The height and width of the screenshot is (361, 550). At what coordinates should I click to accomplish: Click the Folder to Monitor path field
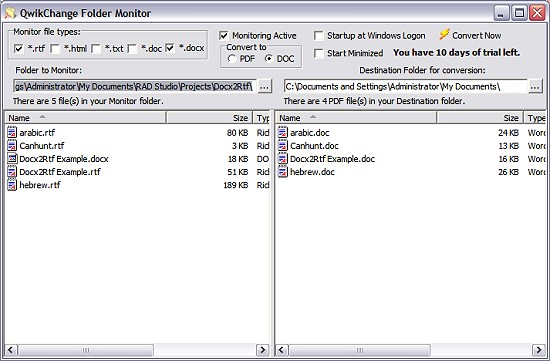(x=135, y=87)
